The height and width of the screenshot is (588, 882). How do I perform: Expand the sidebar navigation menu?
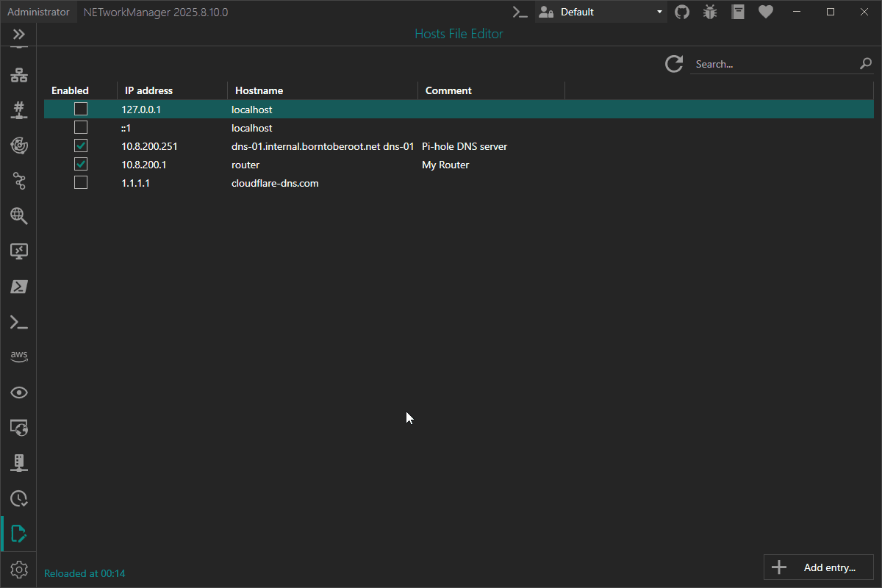pyautogui.click(x=19, y=35)
